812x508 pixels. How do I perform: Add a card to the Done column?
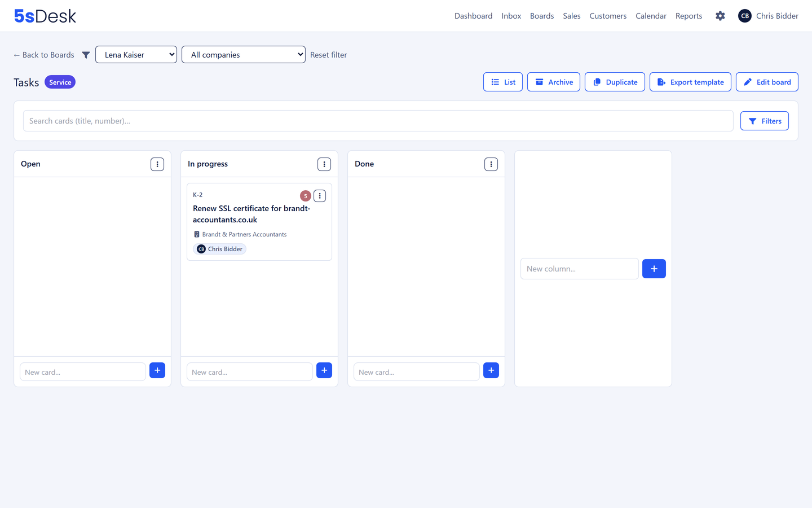[x=491, y=370]
